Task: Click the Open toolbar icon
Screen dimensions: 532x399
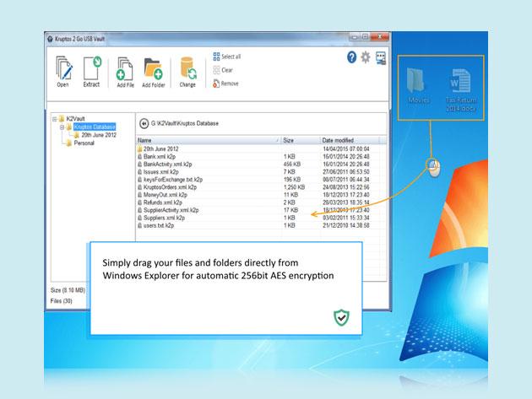Action: point(62,71)
